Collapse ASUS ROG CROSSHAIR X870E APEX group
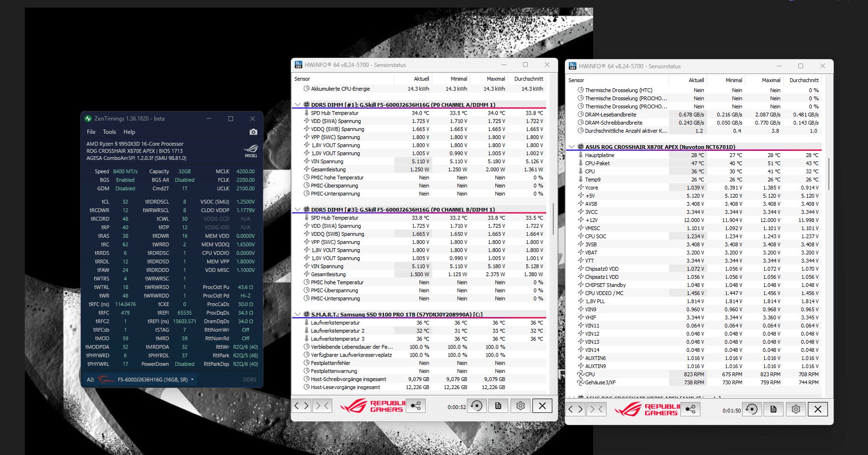This screenshot has width=868, height=455. [x=572, y=147]
